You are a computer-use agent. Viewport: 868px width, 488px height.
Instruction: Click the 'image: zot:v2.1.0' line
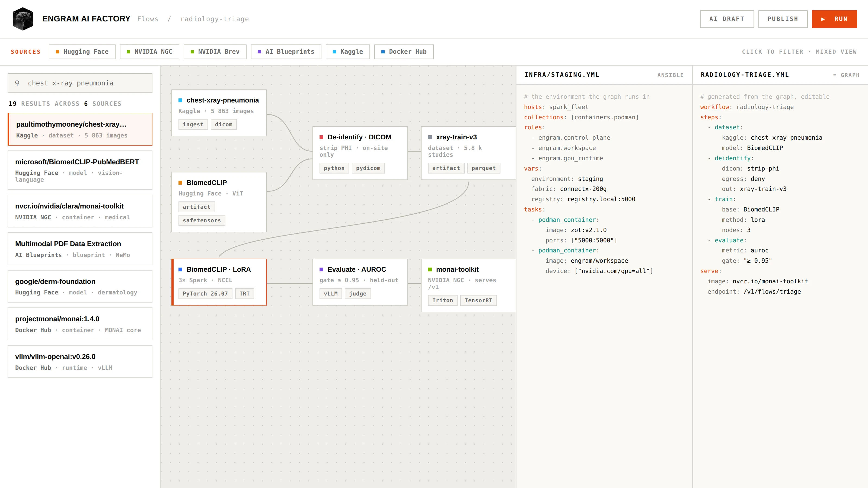576,230
